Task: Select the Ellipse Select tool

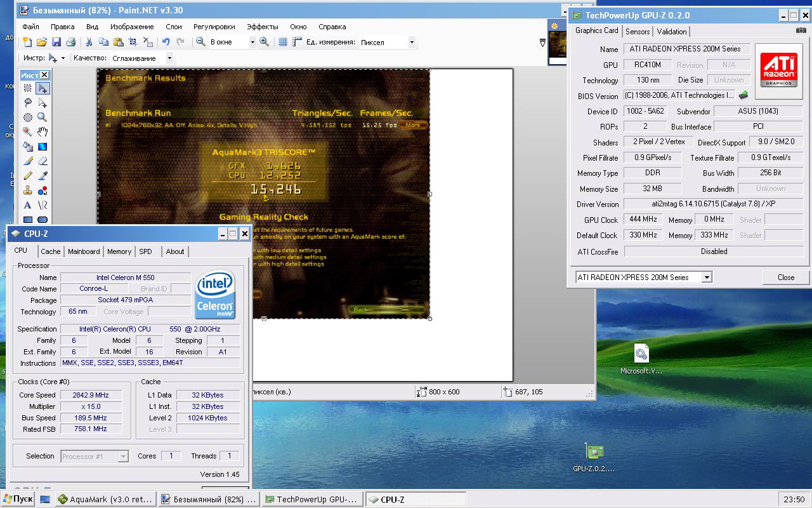Action: [x=28, y=117]
